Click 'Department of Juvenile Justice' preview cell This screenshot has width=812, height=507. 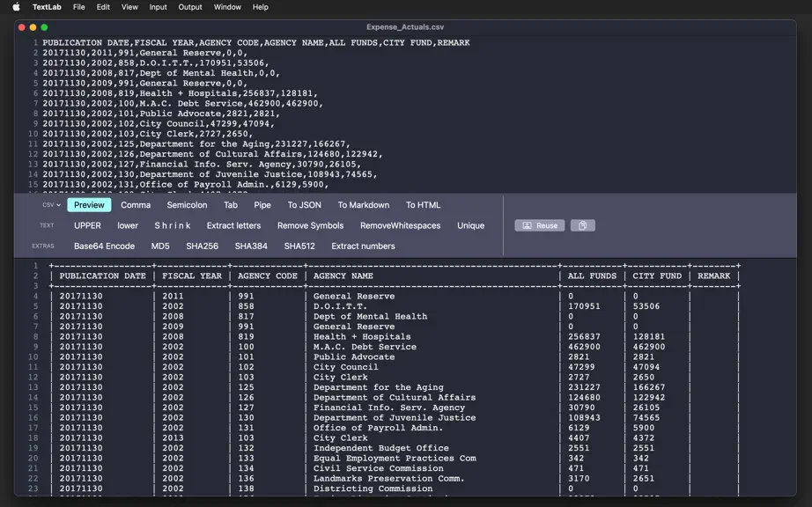[394, 417]
